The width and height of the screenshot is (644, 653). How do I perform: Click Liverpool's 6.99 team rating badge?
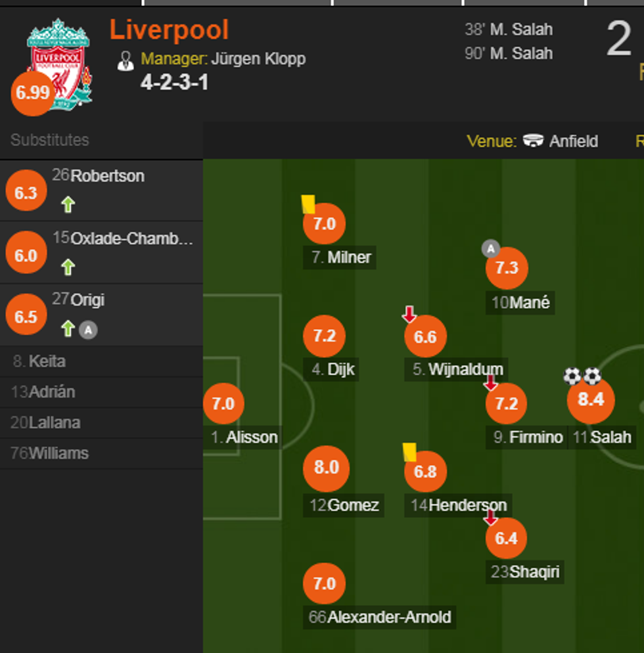32,93
